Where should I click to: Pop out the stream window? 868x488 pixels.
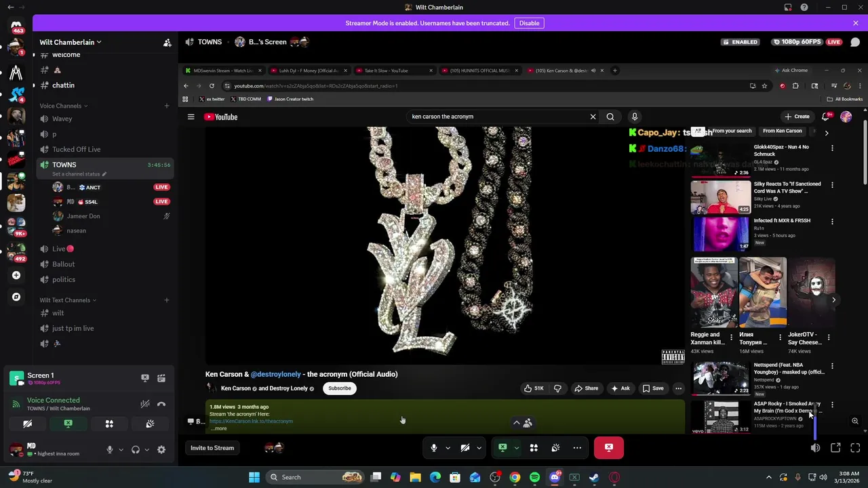click(x=835, y=448)
